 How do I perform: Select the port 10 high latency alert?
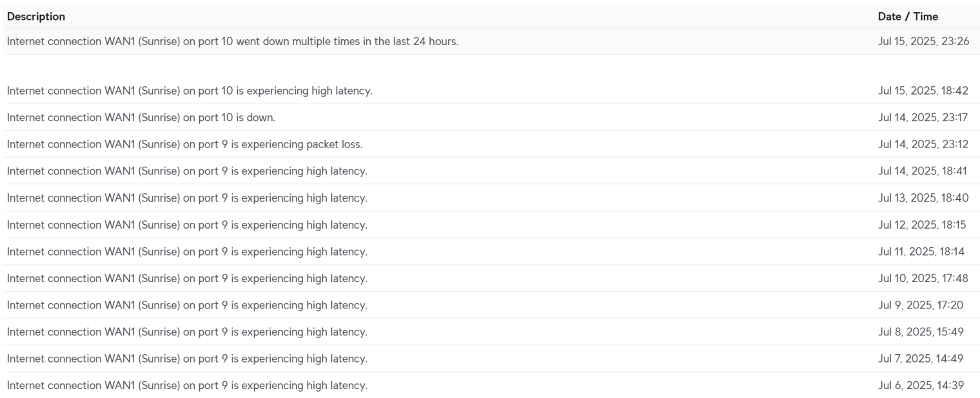(190, 91)
